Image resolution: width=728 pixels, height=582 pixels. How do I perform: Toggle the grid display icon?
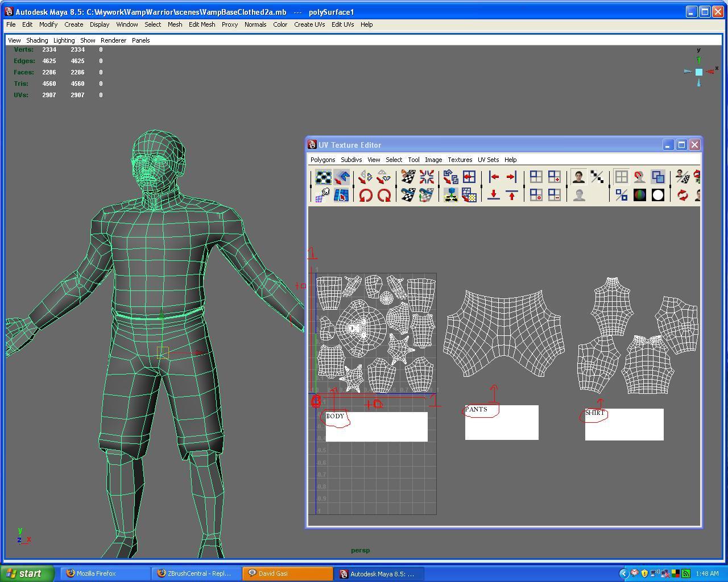click(x=621, y=177)
